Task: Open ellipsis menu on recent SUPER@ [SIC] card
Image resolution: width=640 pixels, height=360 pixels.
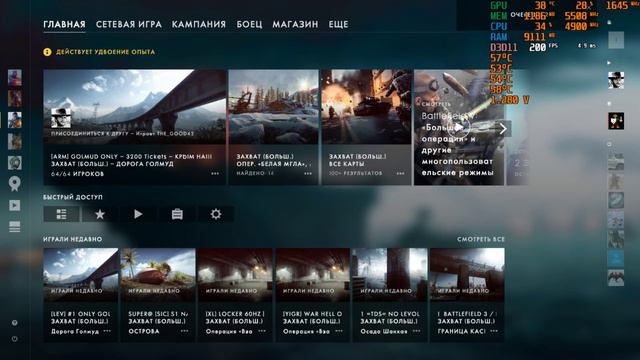Action: [x=184, y=331]
